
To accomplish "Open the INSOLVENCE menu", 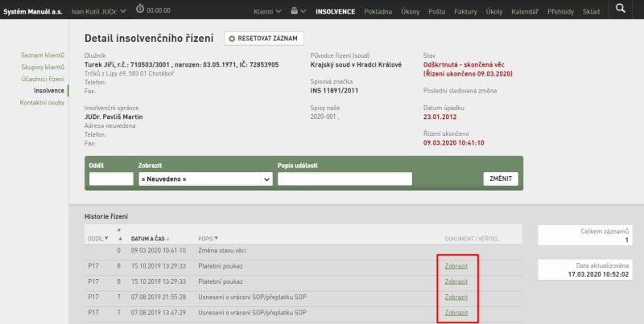I will pos(335,11).
